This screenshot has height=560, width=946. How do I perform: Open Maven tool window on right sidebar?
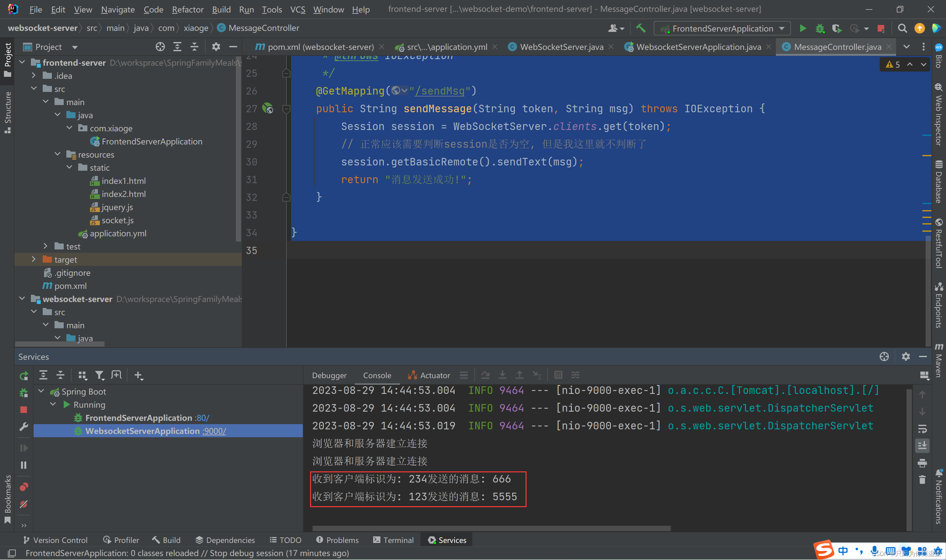[939, 360]
